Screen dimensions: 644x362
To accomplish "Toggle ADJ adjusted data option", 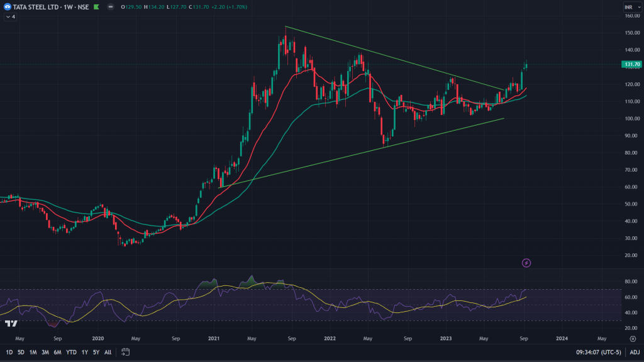I will point(635,352).
